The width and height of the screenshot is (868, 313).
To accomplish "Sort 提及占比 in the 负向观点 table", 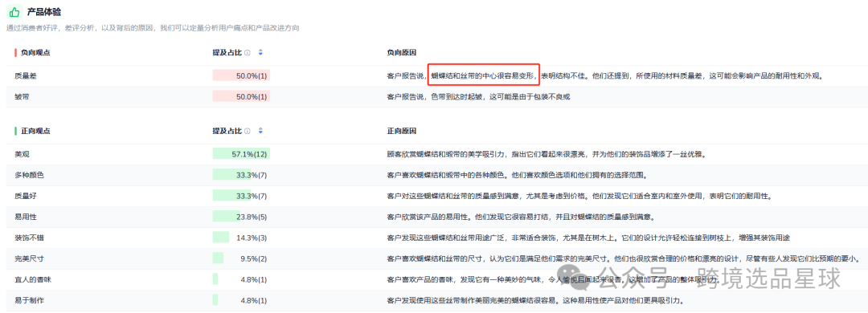I will click(x=260, y=52).
